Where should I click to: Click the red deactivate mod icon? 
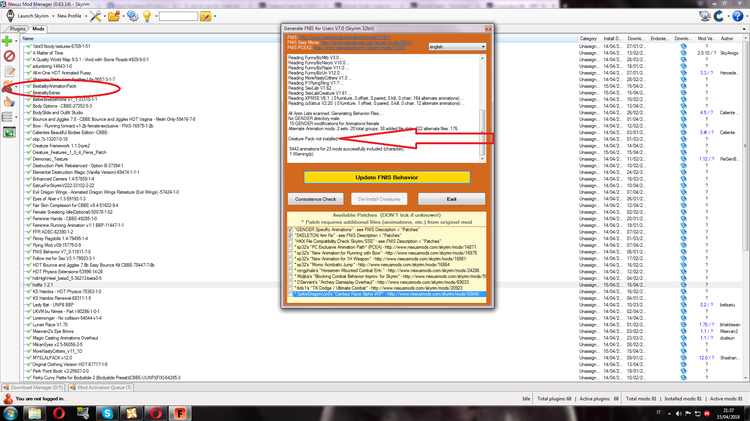[x=9, y=56]
